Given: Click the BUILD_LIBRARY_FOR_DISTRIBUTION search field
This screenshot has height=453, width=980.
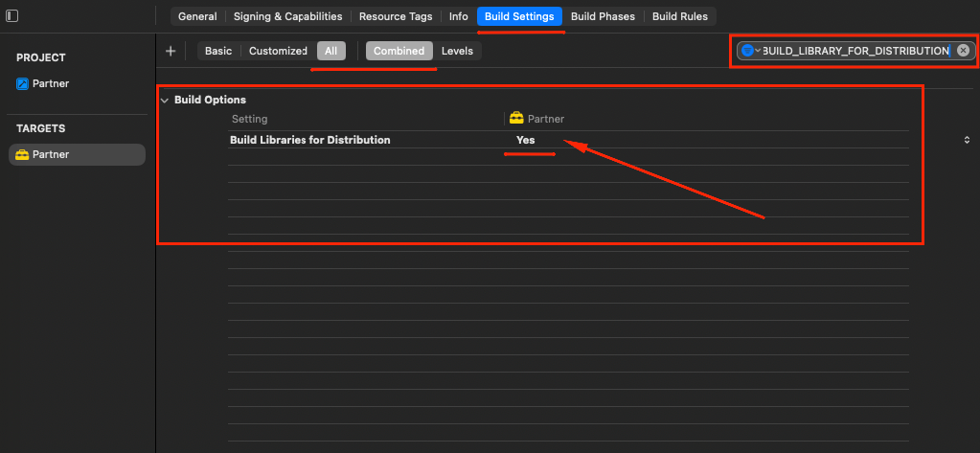Looking at the screenshot, I should click(855, 51).
